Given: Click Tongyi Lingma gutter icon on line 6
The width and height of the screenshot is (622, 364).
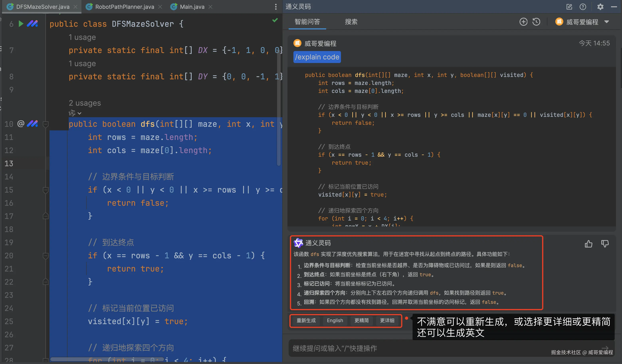Looking at the screenshot, I should 32,24.
